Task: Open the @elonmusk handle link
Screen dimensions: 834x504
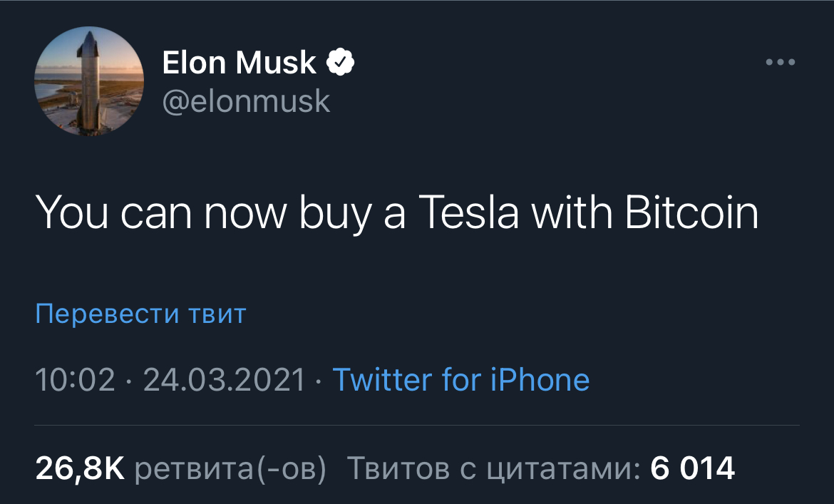Action: (247, 101)
